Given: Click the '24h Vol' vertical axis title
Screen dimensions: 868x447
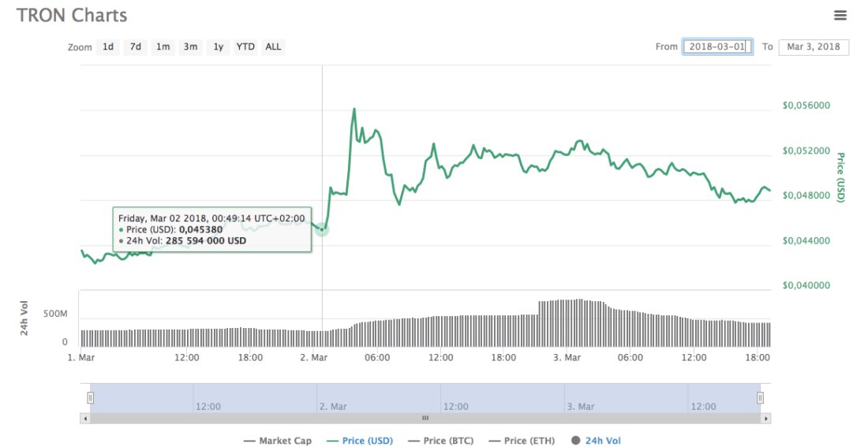Looking at the screenshot, I should point(25,318).
